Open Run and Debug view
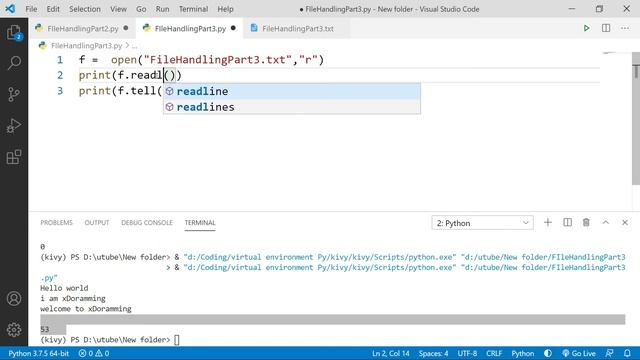 (x=14, y=126)
